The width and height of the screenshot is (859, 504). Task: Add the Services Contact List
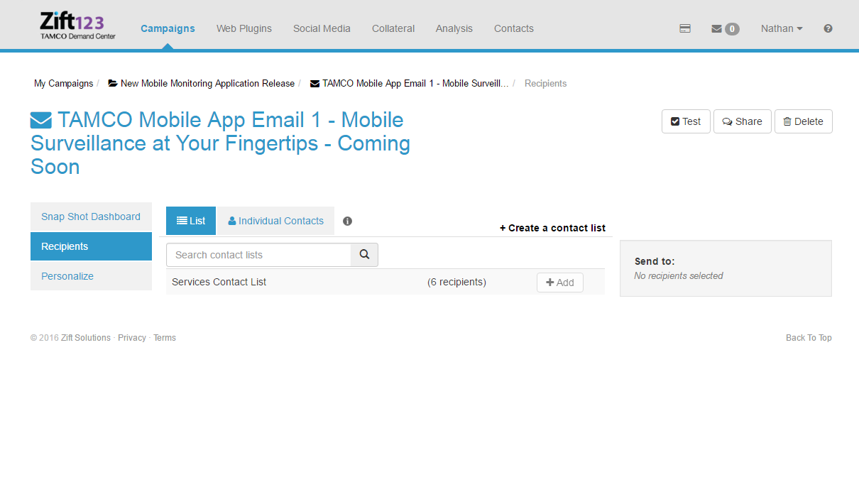[x=560, y=283]
